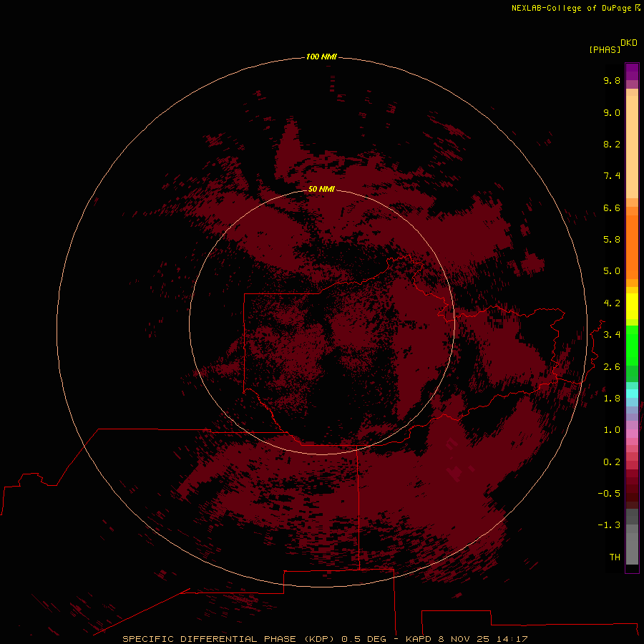Click the 1.8 scale label
The image size is (644, 644).
coord(612,399)
